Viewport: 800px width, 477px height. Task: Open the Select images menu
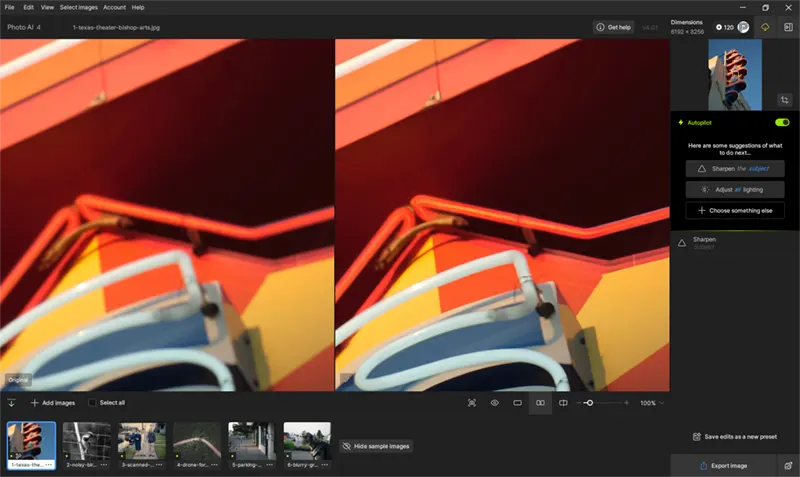coord(79,7)
